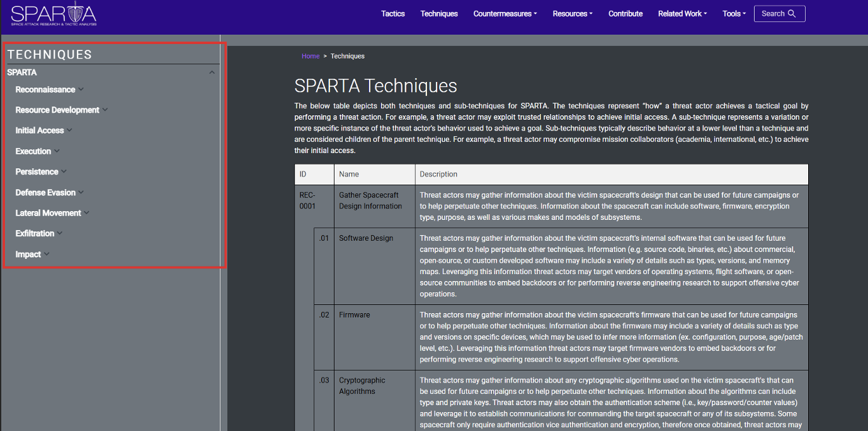This screenshot has width=868, height=431.
Task: Expand the Reconnaissance sidebar section
Action: pyautogui.click(x=50, y=89)
